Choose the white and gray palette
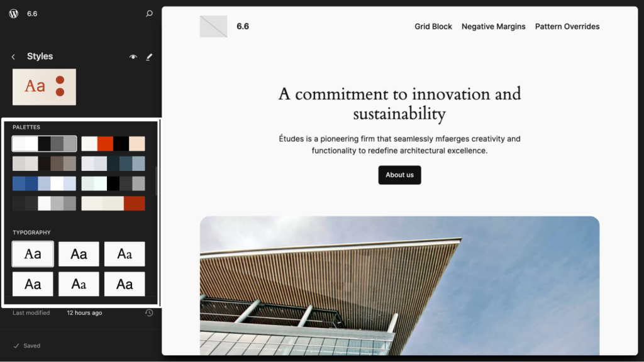Viewport: 644px width, 362px height. tap(44, 144)
